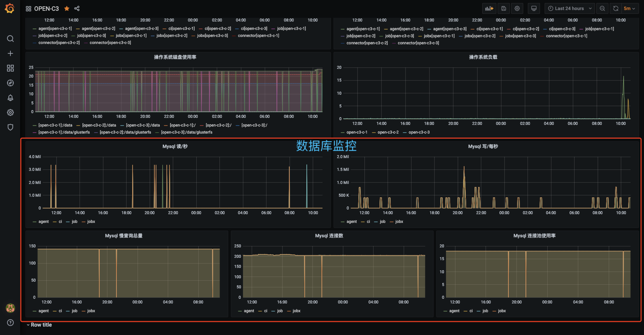
Task: Click the Add panel icon
Action: click(x=489, y=9)
